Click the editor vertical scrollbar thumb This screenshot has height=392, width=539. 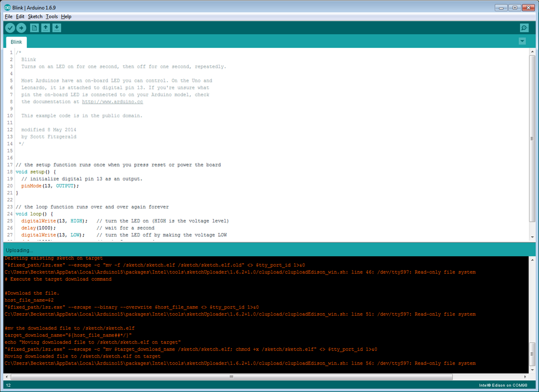coord(532,138)
